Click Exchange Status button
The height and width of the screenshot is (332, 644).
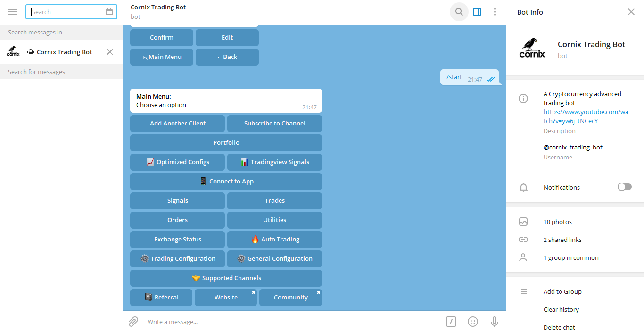(x=178, y=239)
